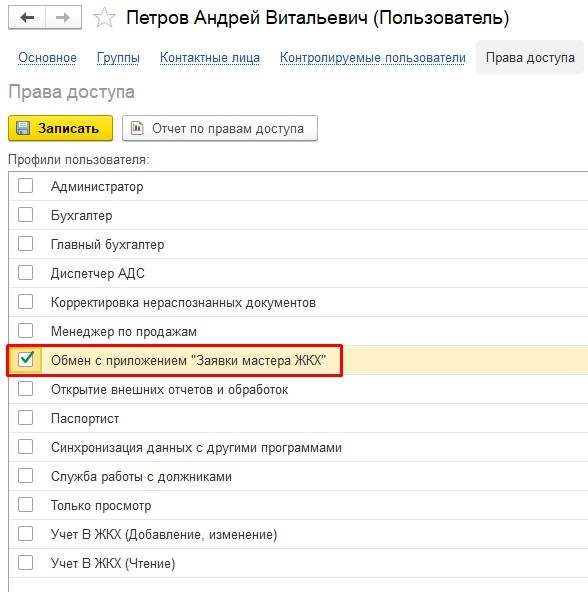Click the back navigation arrow

[x=27, y=17]
